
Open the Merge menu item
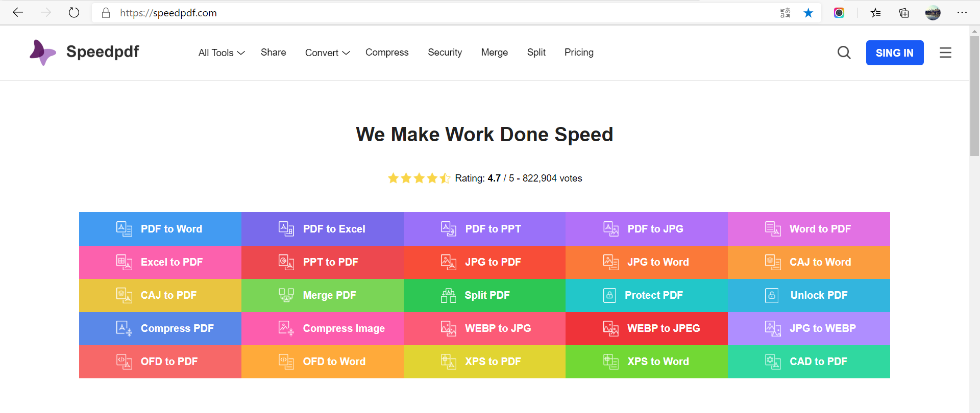(495, 53)
